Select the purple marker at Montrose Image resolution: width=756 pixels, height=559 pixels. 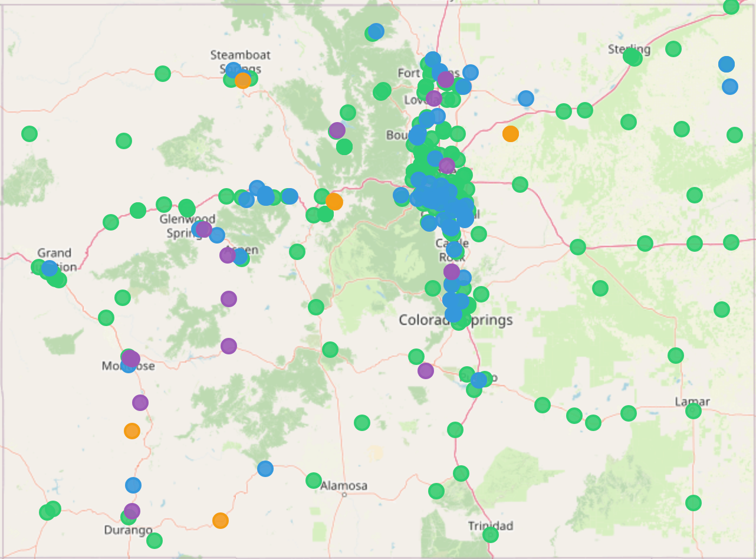[x=131, y=359]
